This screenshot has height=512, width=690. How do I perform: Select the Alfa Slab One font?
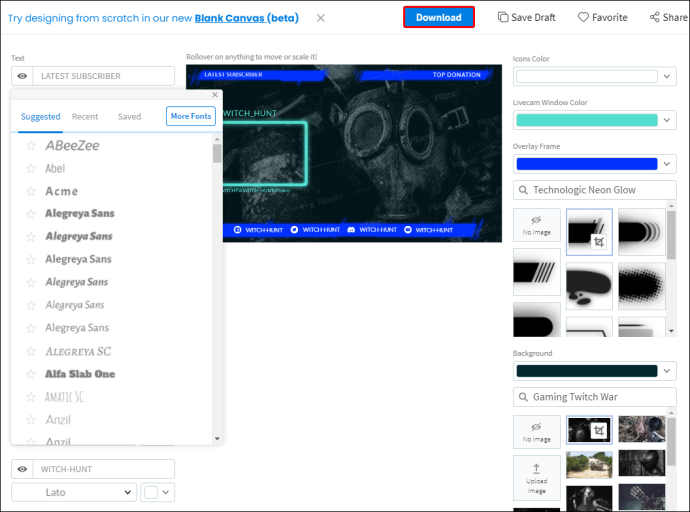(x=80, y=374)
